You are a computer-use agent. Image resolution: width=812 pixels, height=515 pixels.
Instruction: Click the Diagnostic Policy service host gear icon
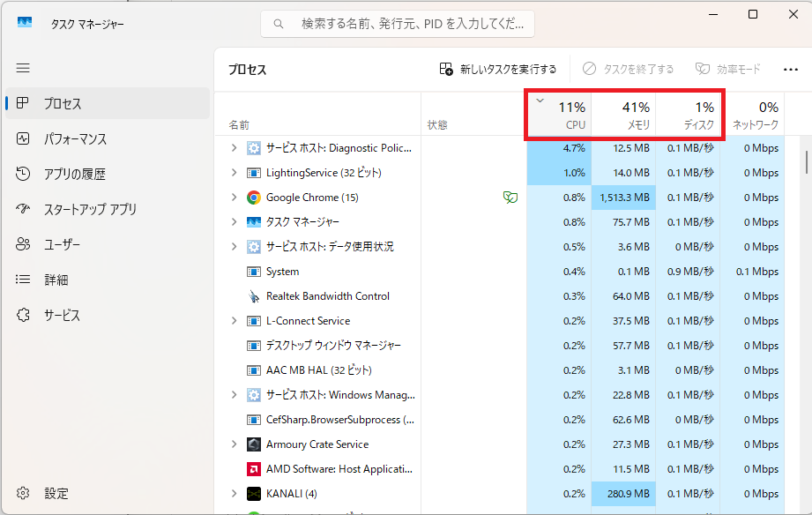pyautogui.click(x=254, y=148)
